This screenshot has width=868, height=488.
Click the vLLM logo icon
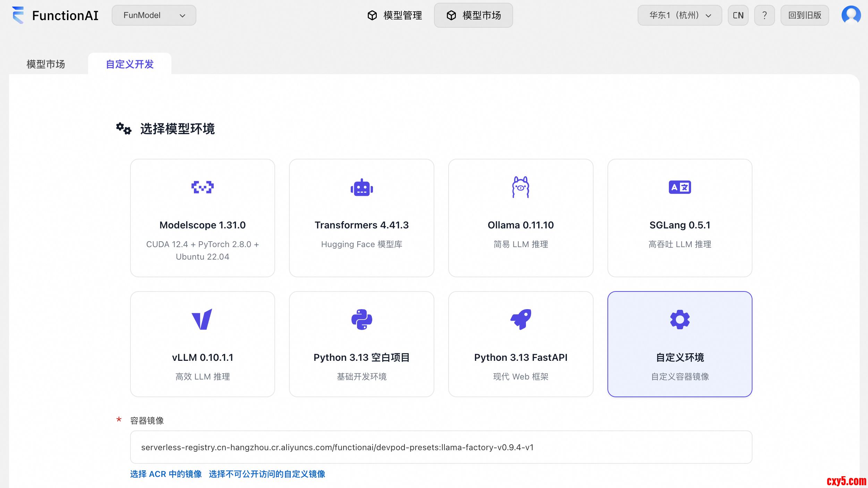pos(202,319)
